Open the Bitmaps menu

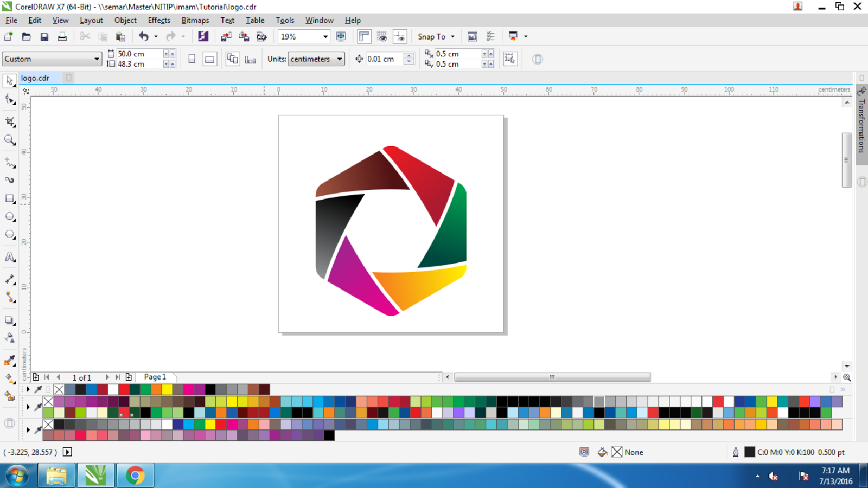pyautogui.click(x=195, y=20)
